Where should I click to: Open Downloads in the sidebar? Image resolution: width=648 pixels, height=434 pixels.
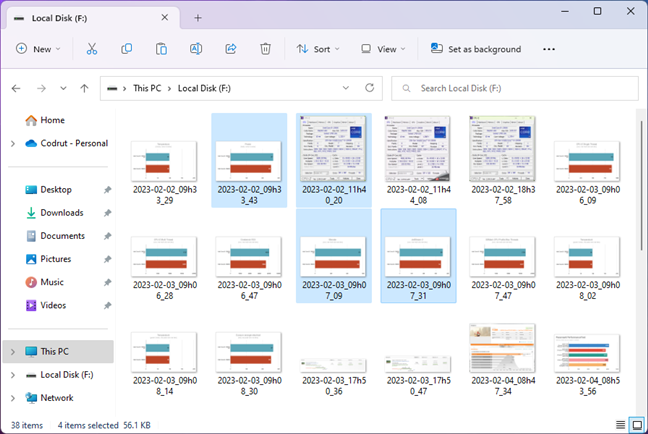coord(61,212)
